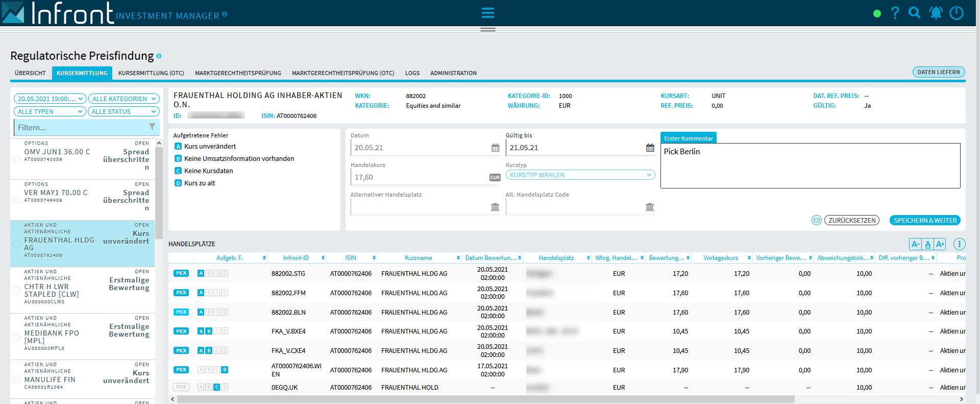Reset table font size with middle A
The width and height of the screenshot is (980, 404).
(927, 244)
